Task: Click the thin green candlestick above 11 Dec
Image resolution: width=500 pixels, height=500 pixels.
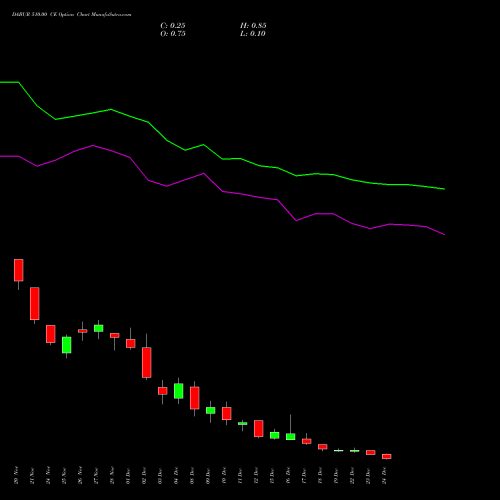Action: click(x=243, y=423)
